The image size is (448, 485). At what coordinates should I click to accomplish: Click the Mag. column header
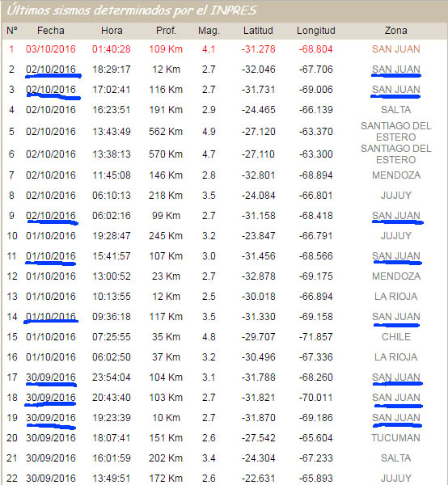(209, 31)
